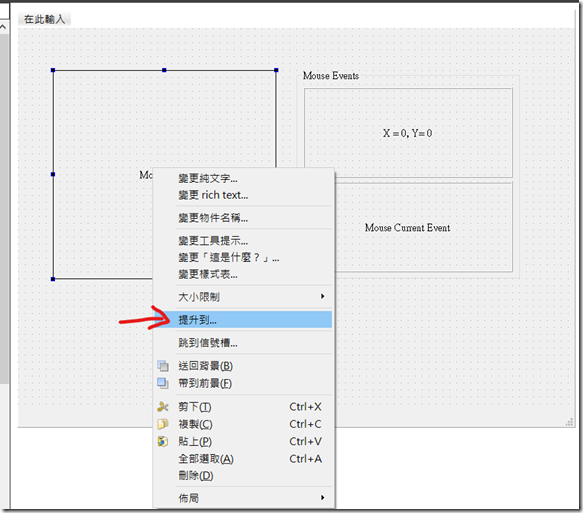
Task: Choose 剪下(T) from the context menu
Action: click(244, 407)
